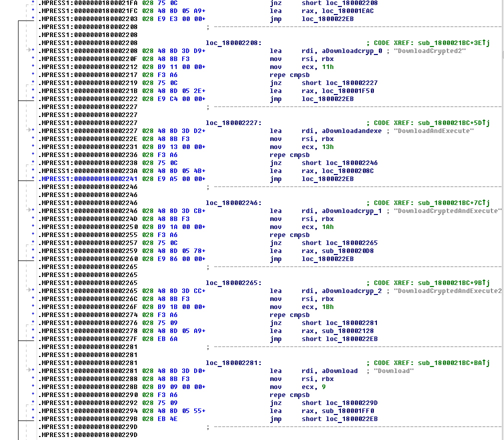The image size is (504, 440).
Task: Click the aDownloadcryp_2 operand
Action: point(352,291)
